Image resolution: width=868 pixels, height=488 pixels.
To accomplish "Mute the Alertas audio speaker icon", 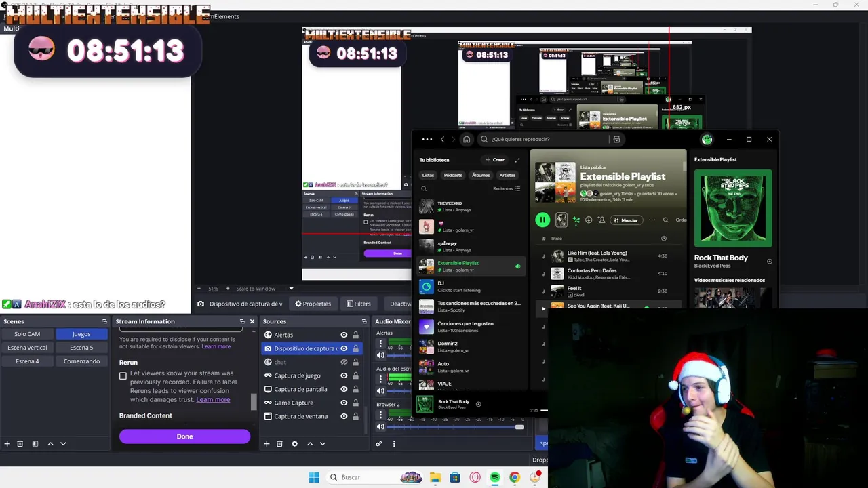I will tap(380, 355).
